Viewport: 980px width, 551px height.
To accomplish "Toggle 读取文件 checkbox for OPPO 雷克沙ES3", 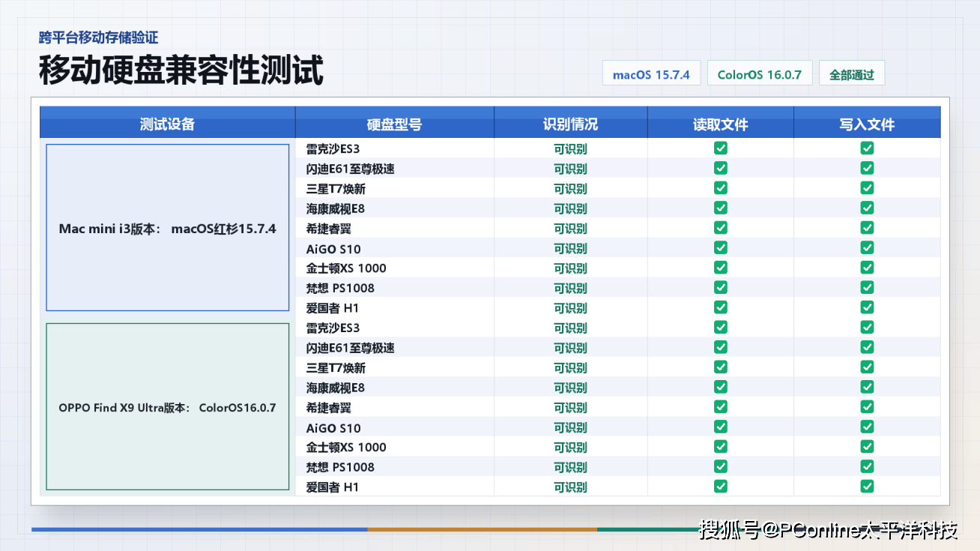I will click(721, 327).
